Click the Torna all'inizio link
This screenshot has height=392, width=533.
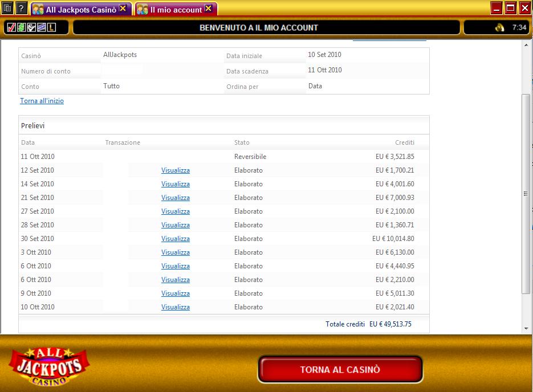[x=42, y=101]
